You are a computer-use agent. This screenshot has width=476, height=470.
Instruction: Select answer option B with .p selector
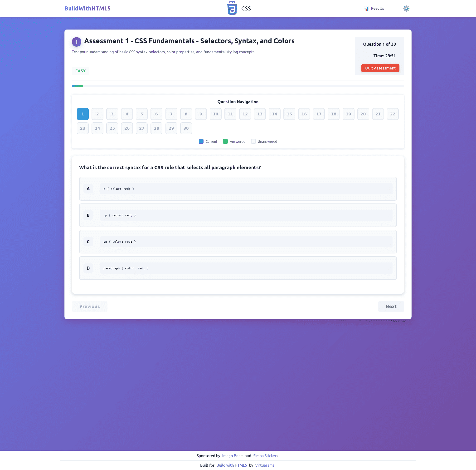[238, 215]
